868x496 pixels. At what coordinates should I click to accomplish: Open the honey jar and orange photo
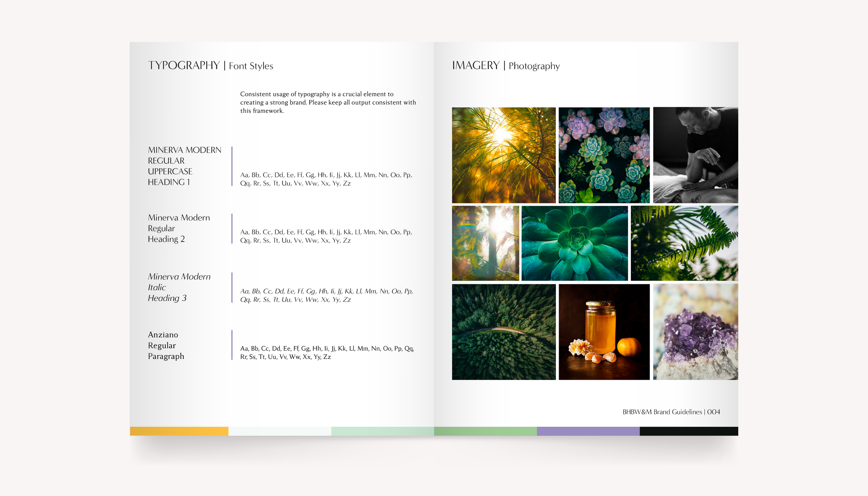tap(604, 331)
